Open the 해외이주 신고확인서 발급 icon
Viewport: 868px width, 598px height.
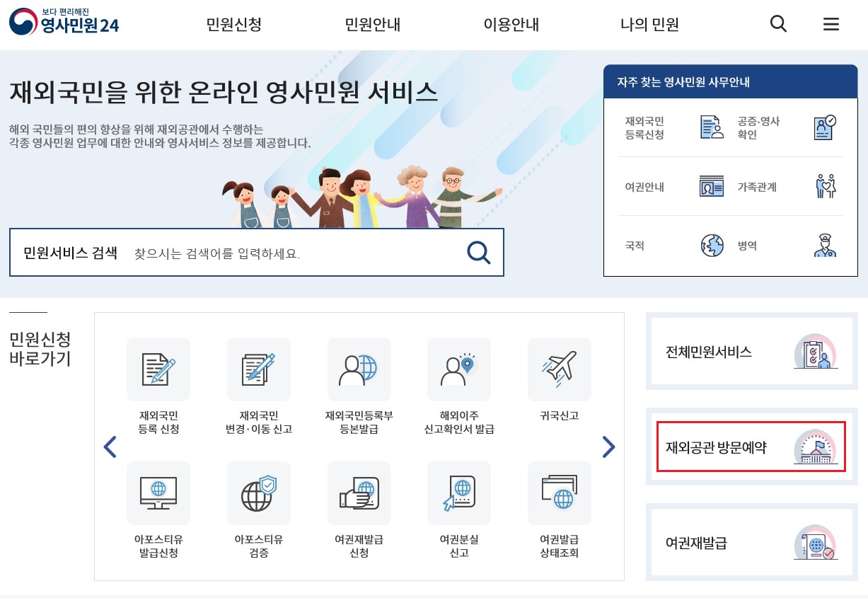(x=459, y=369)
